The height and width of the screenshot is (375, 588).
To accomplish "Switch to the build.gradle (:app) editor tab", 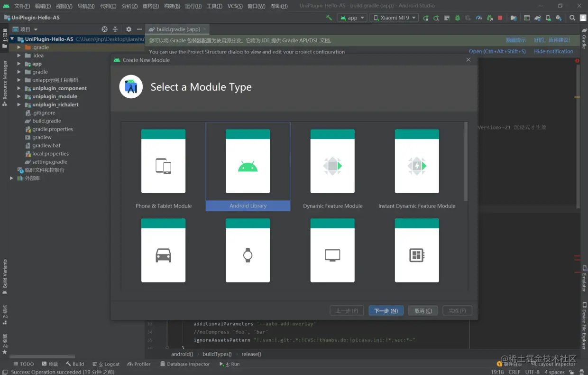I will [178, 29].
